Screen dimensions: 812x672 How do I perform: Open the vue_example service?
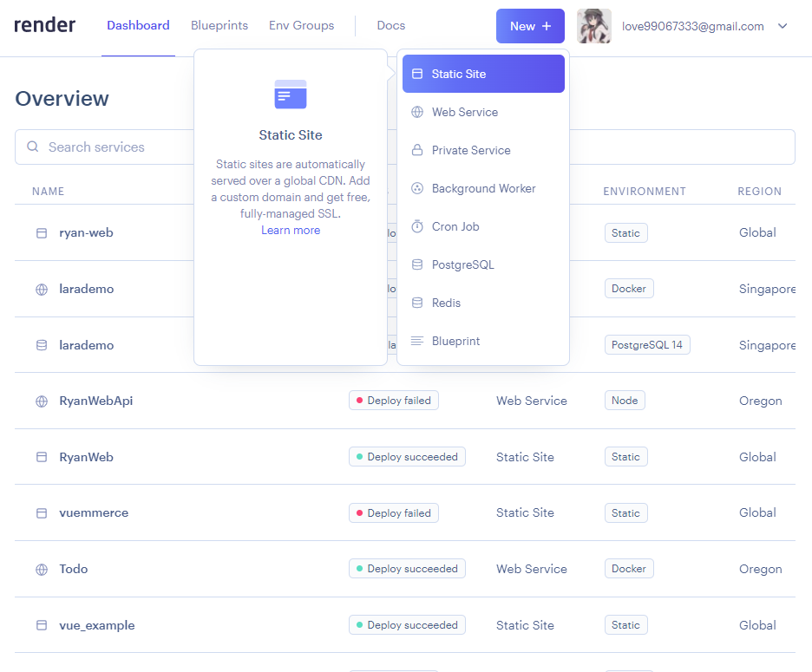click(97, 625)
